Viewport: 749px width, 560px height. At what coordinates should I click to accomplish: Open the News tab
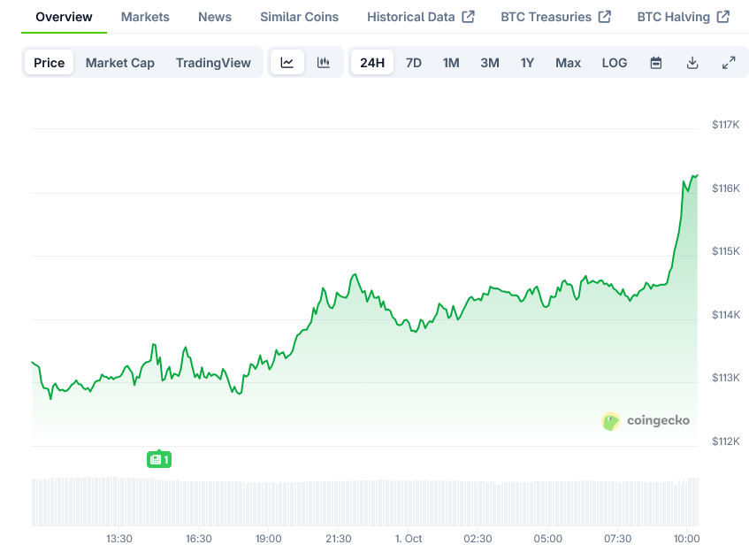pyautogui.click(x=215, y=17)
